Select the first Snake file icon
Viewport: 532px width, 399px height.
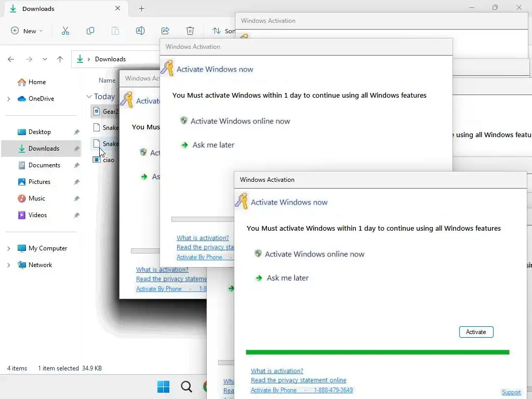(96, 128)
